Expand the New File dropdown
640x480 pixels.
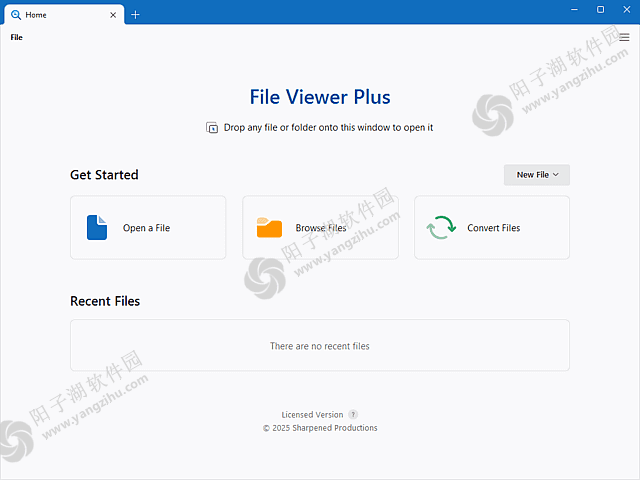[537, 175]
